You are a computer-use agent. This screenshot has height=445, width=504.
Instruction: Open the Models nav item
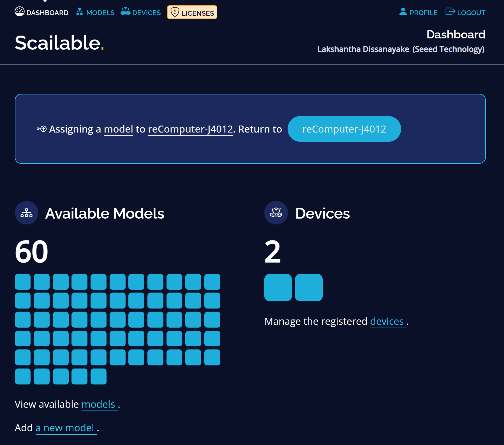tap(95, 12)
